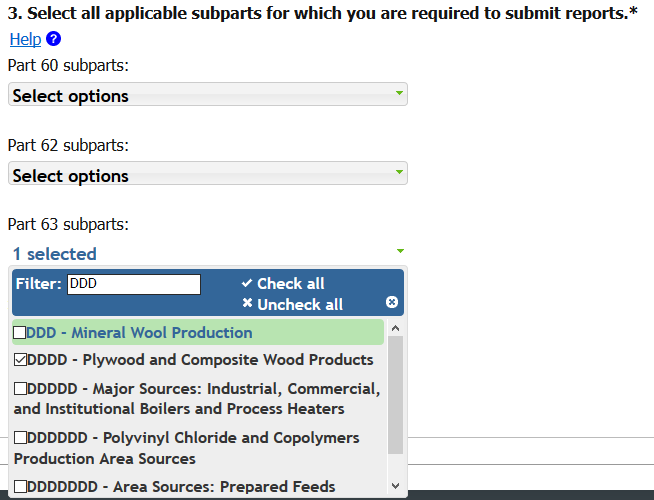The image size is (654, 500).
Task: Enable DDDDD Major Sources Boilers checkbox
Action: coord(20,389)
